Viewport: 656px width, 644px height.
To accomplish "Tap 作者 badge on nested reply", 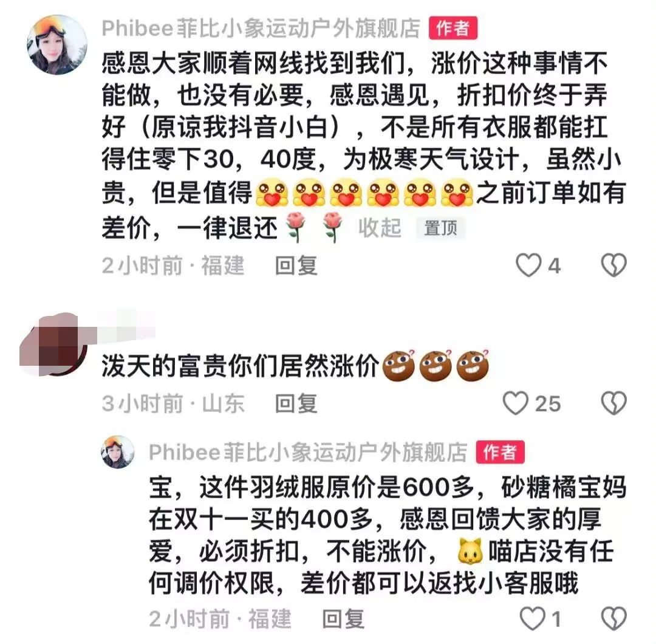I will point(501,453).
